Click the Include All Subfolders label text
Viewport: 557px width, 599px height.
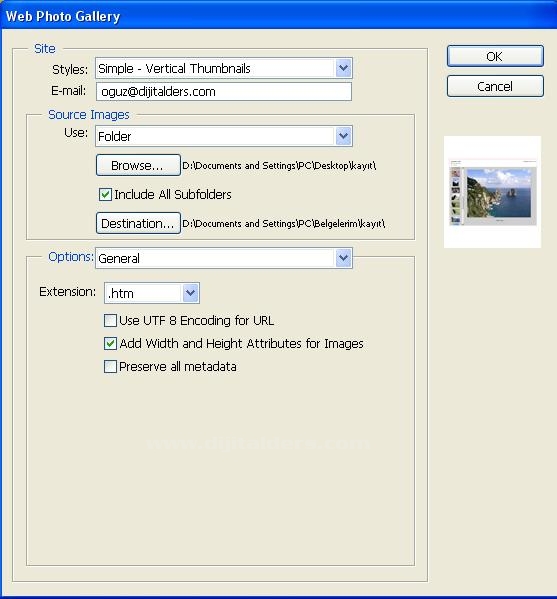[x=173, y=194]
